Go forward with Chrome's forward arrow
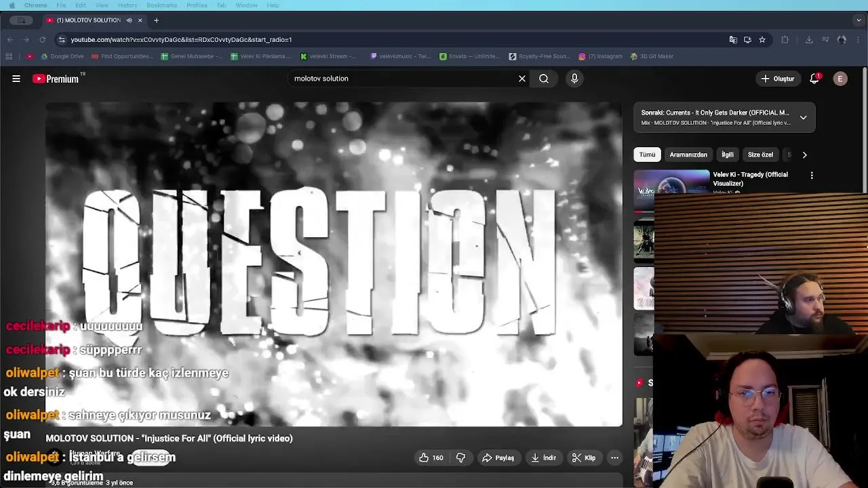The height and width of the screenshot is (488, 868). pos(26,39)
